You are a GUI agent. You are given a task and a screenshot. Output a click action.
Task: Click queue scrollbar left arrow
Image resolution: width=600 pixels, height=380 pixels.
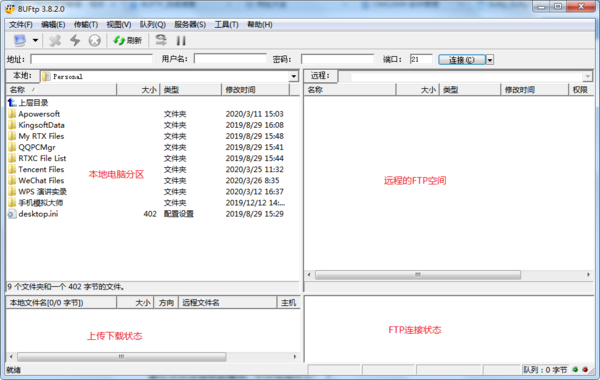(11, 357)
